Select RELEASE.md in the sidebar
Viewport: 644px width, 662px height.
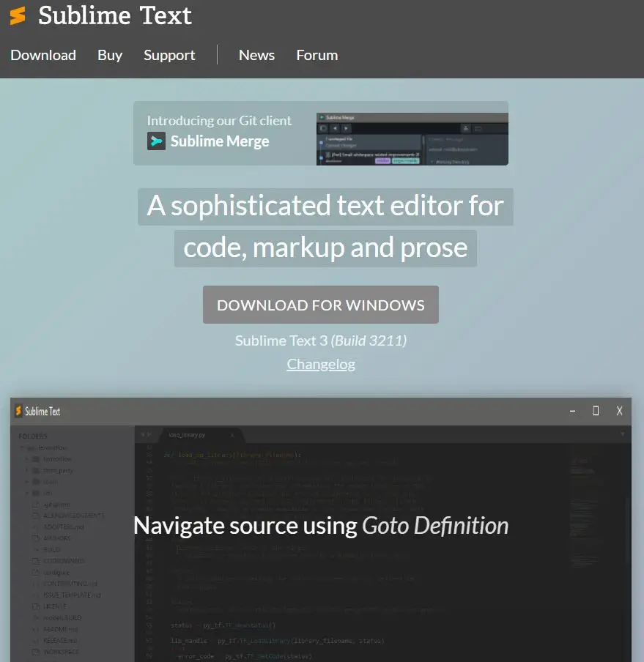pos(60,641)
